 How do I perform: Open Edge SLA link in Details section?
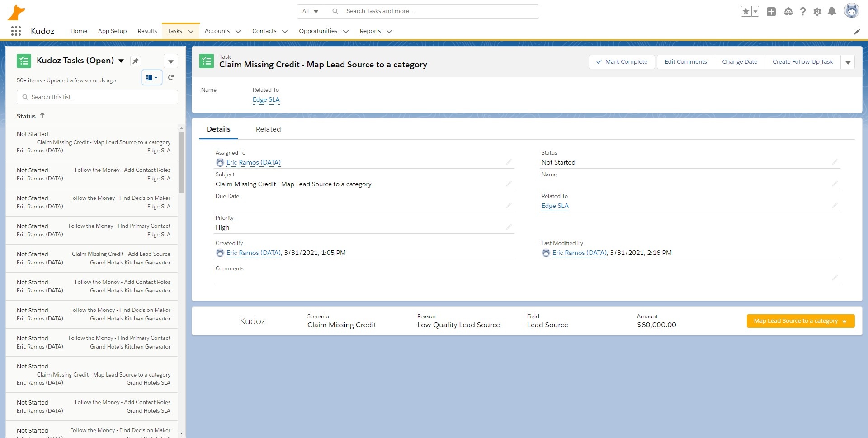point(555,206)
